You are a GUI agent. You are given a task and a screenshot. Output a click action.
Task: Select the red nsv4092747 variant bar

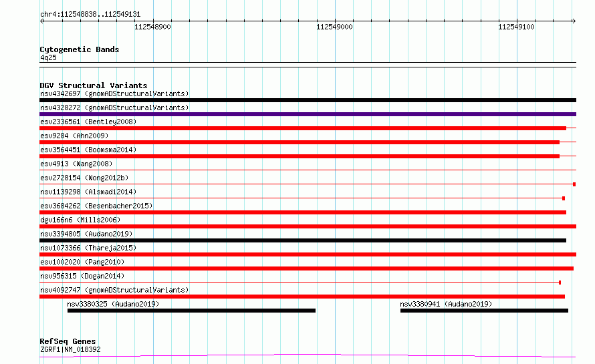(x=302, y=297)
